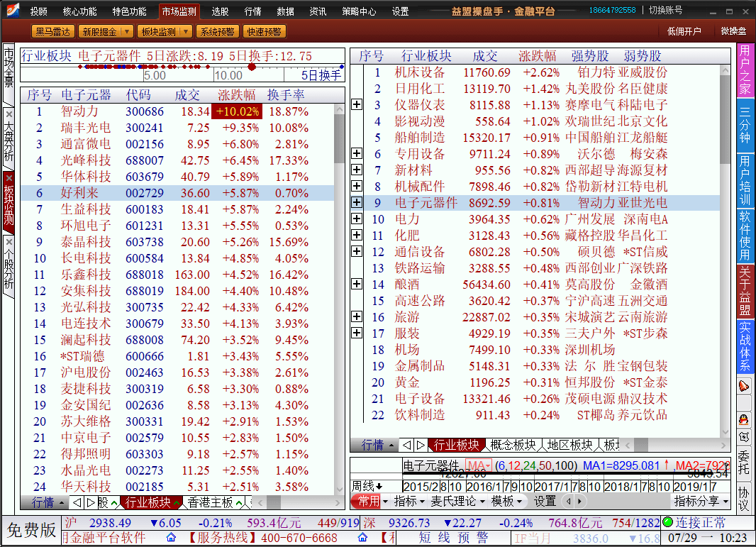The image size is (756, 547).
Task: Close the 大盘分析 side tab
Action: [x=9, y=114]
